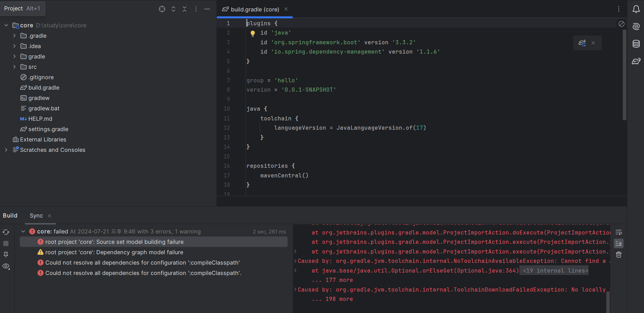Viewport: 644px width, 313px height.
Task: Expand all items in Project tree
Action: click(173, 9)
